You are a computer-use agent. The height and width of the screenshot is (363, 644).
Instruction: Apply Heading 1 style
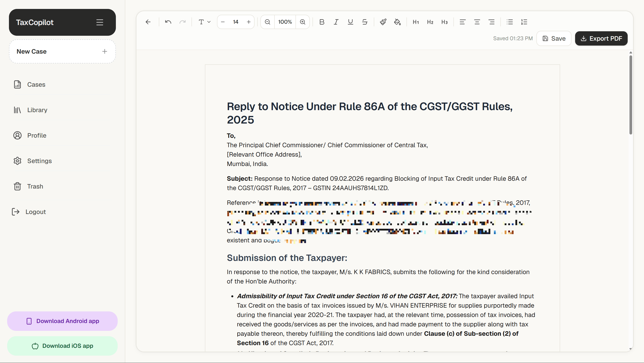coord(415,22)
